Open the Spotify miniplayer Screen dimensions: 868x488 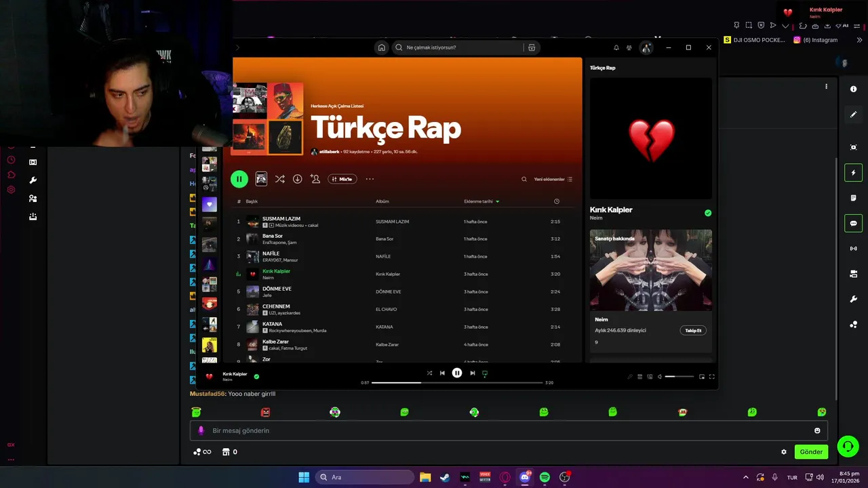(702, 377)
